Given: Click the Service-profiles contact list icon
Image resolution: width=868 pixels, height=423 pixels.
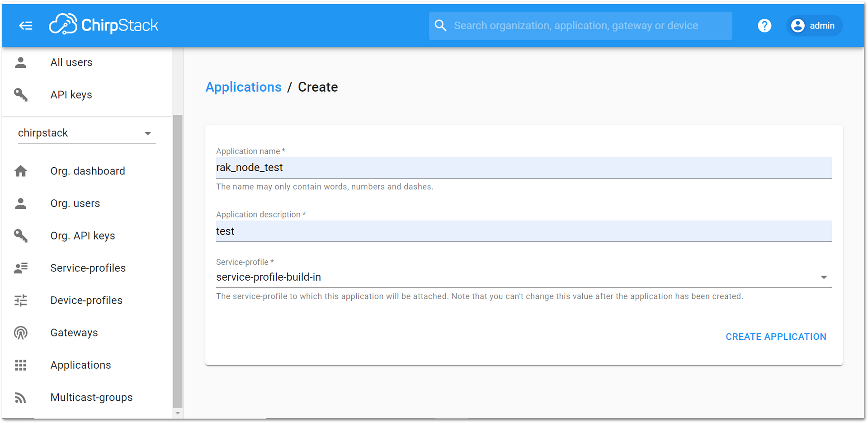Looking at the screenshot, I should pos(21,268).
